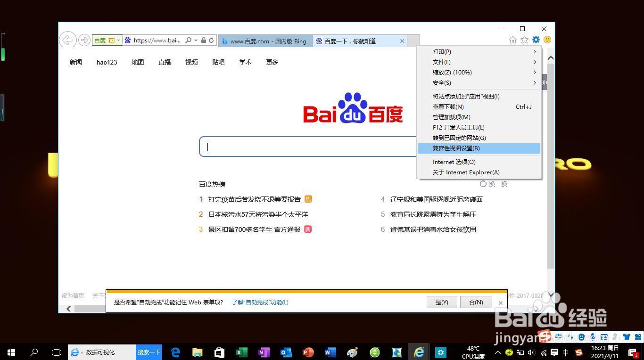
Task: Click 是(Y) in autocomplete bar
Action: 442,302
